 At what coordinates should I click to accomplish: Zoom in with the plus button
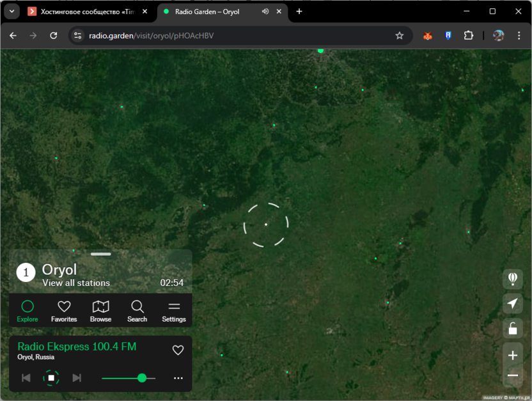coord(512,355)
